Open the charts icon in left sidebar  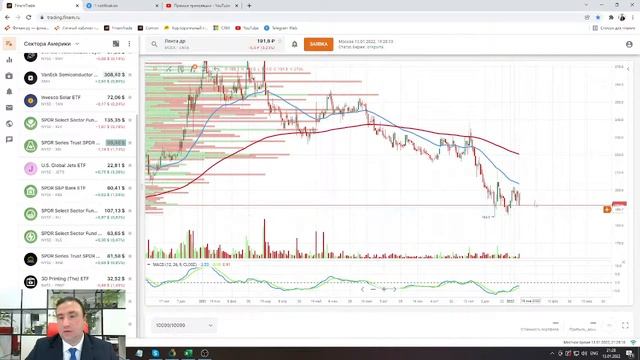(x=9, y=60)
